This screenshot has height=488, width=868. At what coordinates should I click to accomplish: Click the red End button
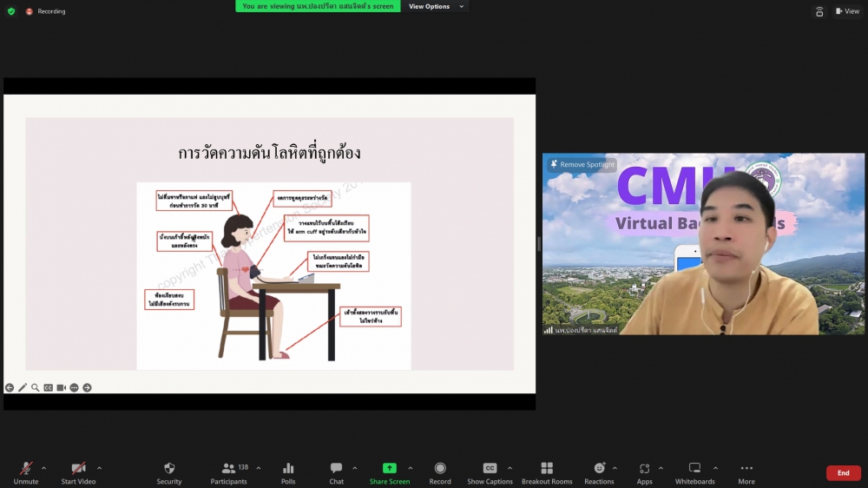[x=843, y=473]
